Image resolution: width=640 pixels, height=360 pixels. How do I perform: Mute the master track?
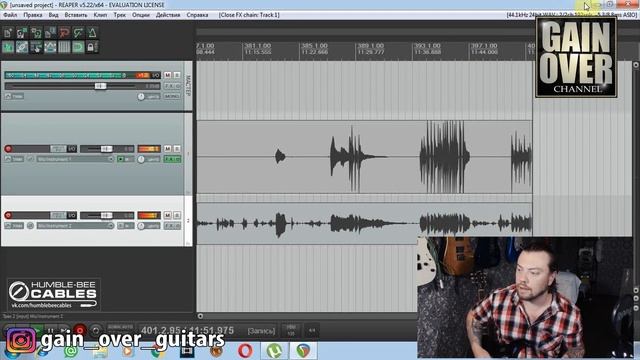(x=167, y=75)
